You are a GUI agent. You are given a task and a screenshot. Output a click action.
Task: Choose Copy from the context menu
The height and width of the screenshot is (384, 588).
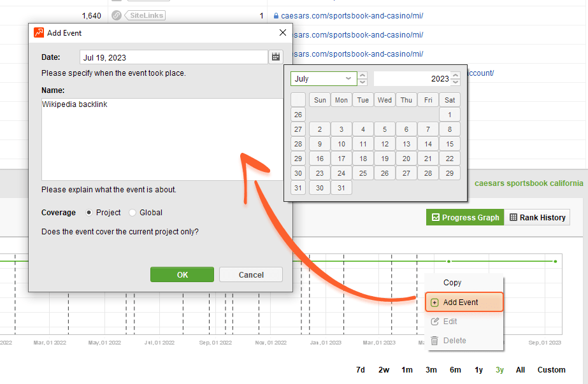[x=452, y=283]
